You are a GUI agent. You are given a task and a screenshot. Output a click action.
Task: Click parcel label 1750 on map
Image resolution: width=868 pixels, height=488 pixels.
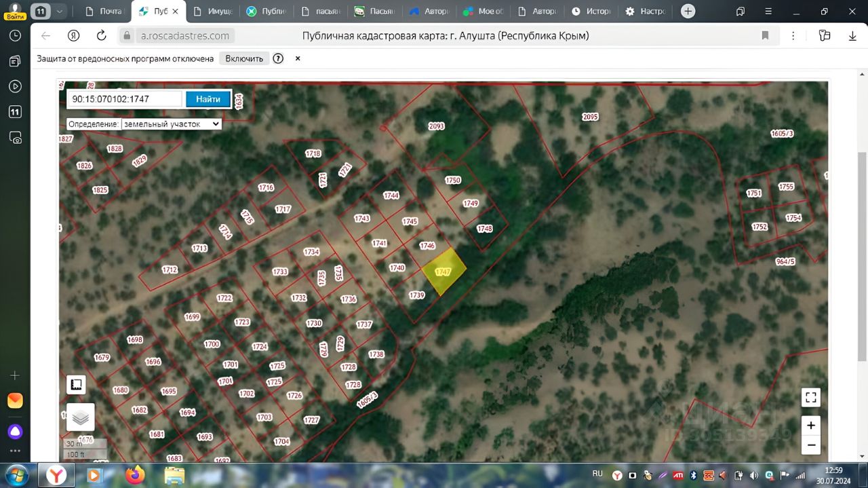[452, 181]
